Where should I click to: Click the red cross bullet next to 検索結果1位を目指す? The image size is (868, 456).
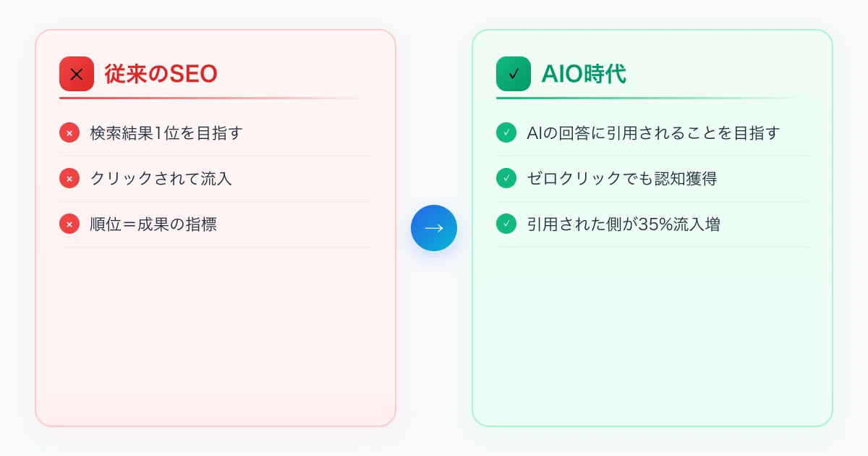click(69, 133)
